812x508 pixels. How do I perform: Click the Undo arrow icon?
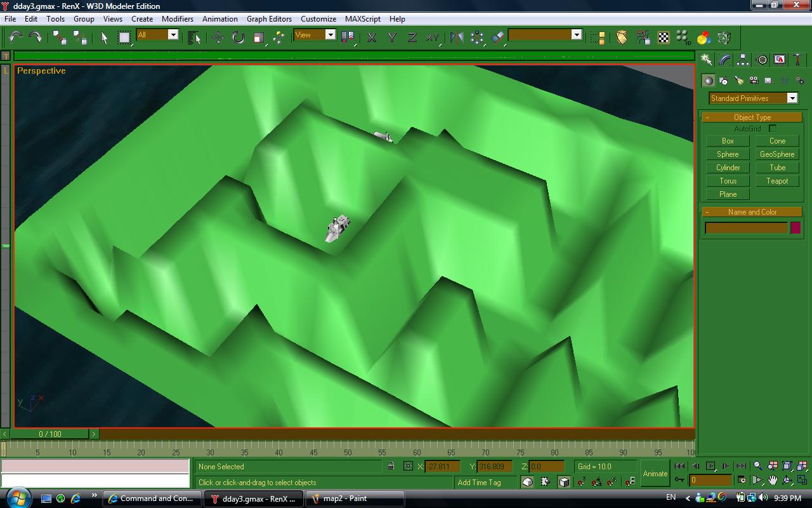[15, 37]
